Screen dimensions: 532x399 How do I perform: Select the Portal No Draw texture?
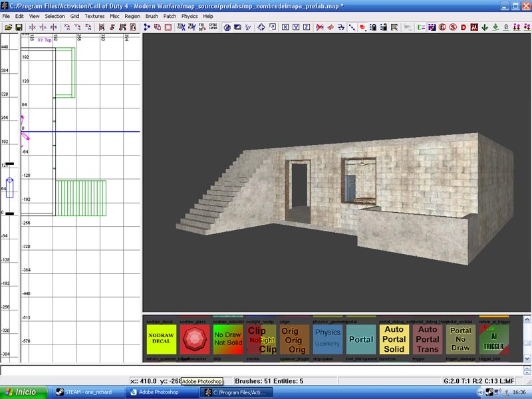[461, 339]
